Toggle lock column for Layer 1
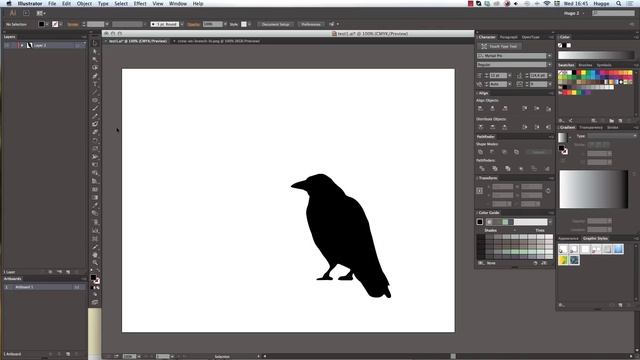Screen dimensions: 640x360 14,45
